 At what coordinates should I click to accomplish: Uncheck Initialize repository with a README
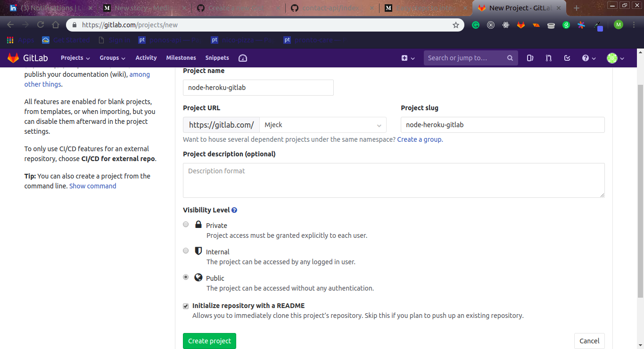point(186,306)
